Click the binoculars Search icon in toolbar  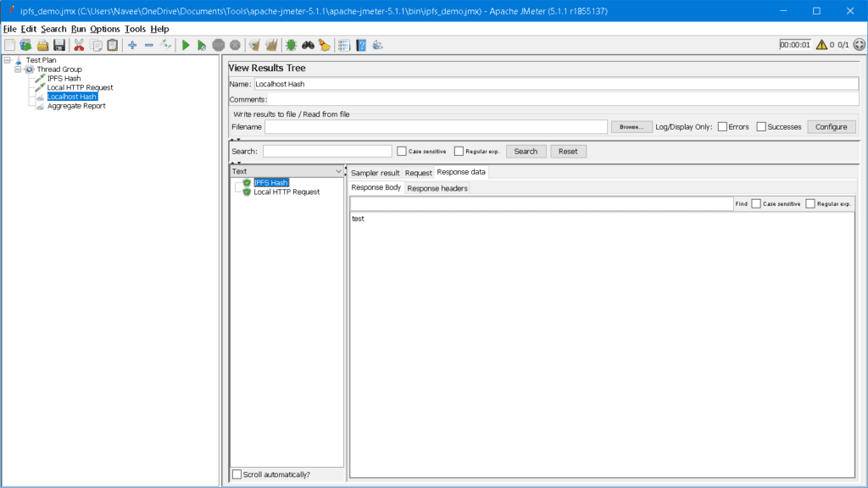(308, 45)
